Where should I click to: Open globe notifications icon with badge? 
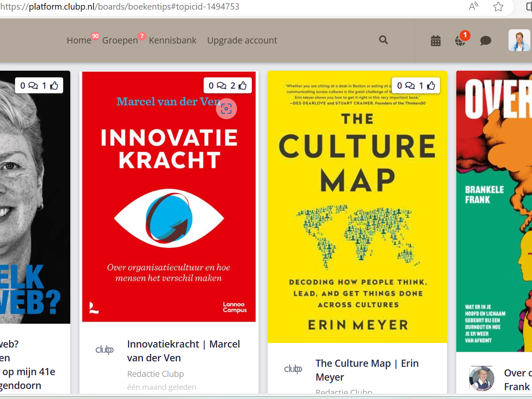click(x=460, y=41)
